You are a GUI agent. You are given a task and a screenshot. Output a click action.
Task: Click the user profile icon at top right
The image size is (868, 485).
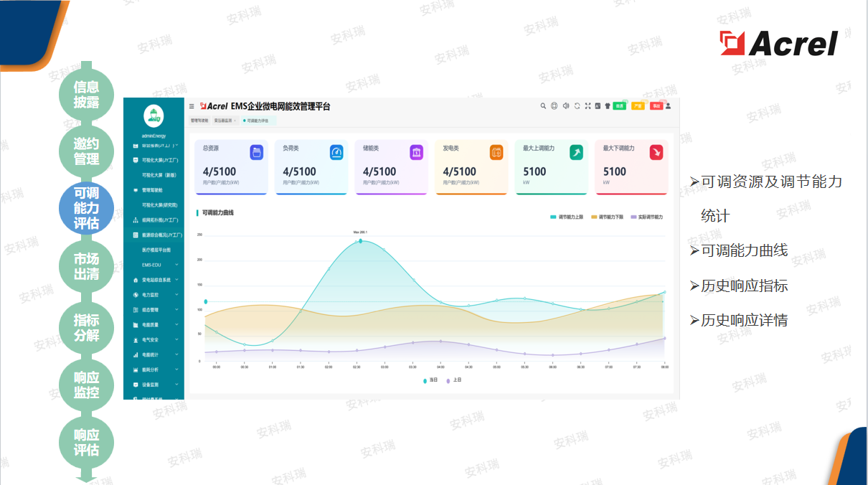[668, 106]
